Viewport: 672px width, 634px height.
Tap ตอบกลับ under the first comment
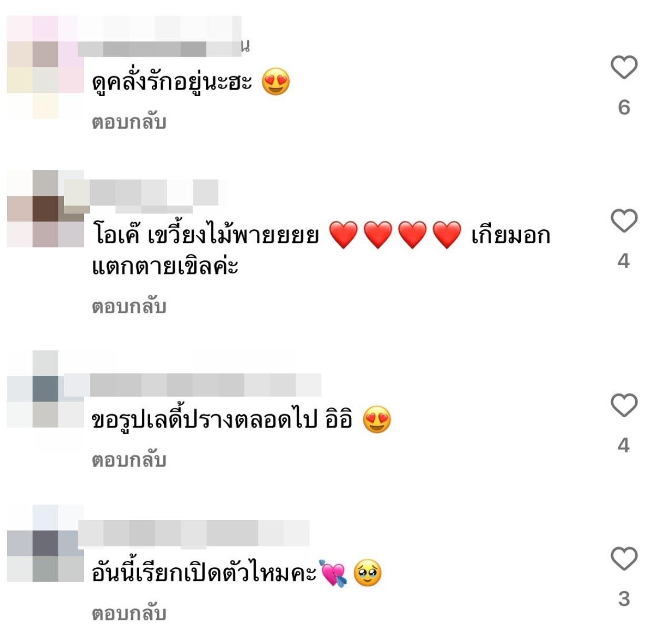[129, 122]
